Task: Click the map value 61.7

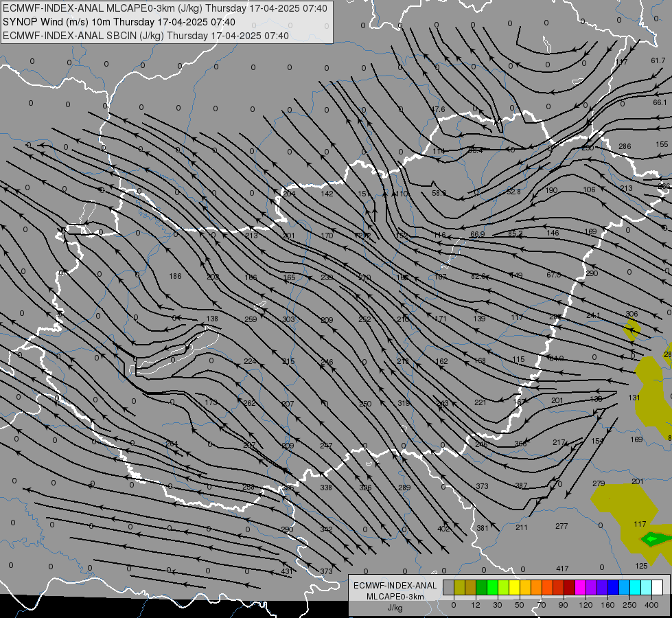Action: pyautogui.click(x=658, y=60)
